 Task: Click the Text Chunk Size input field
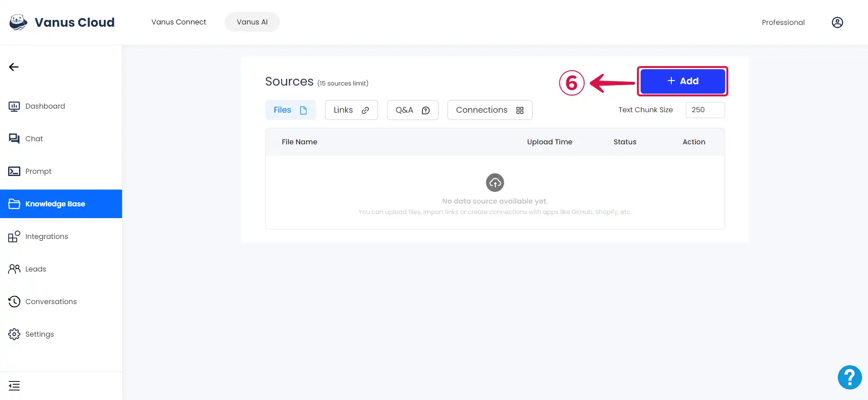[x=705, y=110]
